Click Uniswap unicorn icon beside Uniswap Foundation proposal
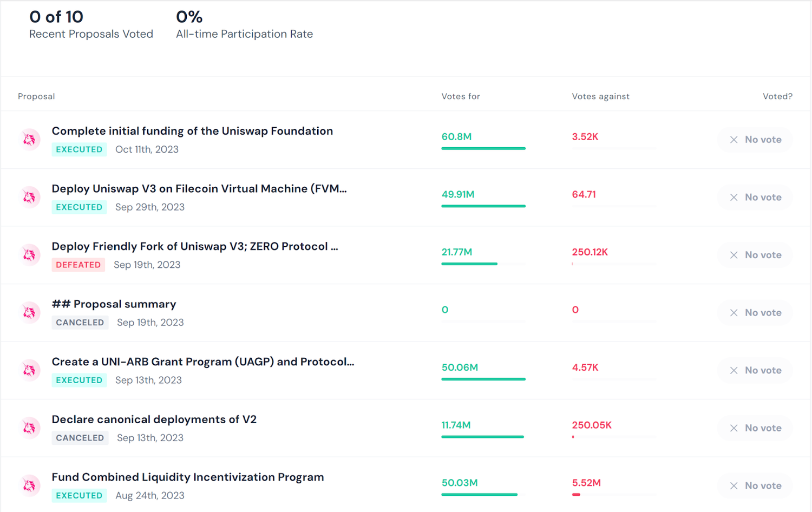 pos(30,140)
